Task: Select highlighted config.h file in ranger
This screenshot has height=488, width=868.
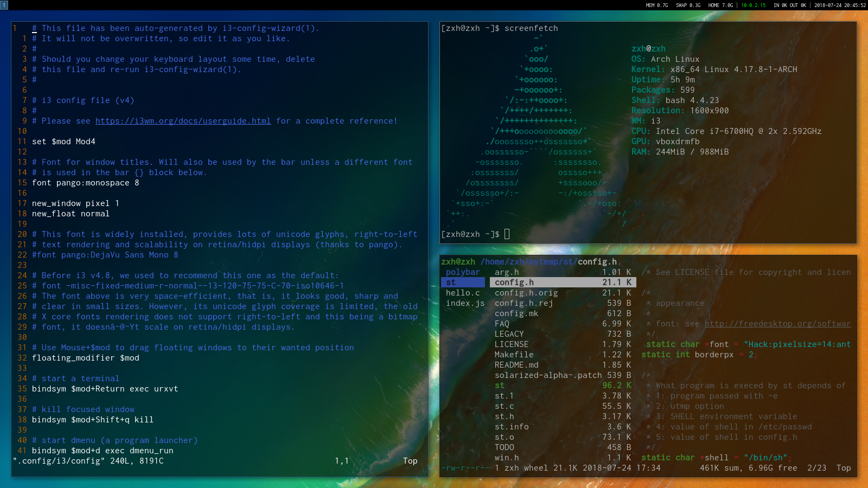Action: 563,282
